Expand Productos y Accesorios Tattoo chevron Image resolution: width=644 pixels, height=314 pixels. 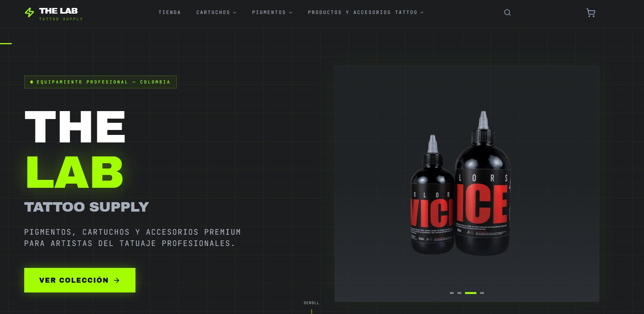click(422, 12)
